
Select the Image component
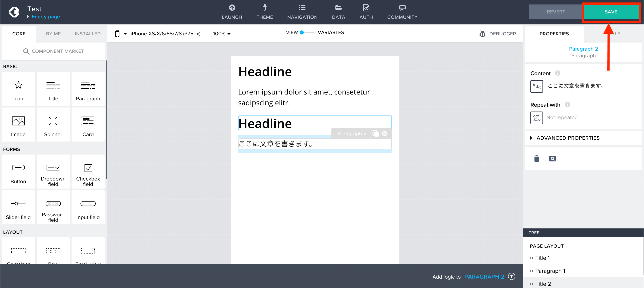click(x=18, y=125)
